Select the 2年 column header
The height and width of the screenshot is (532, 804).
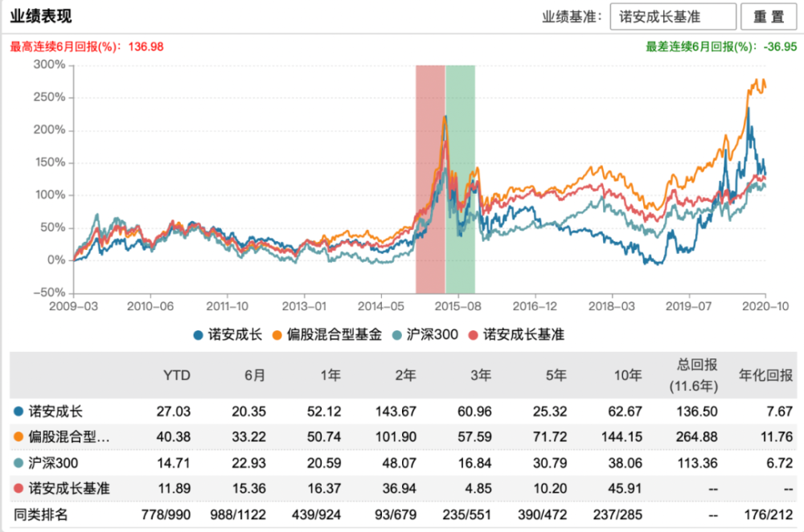point(405,375)
